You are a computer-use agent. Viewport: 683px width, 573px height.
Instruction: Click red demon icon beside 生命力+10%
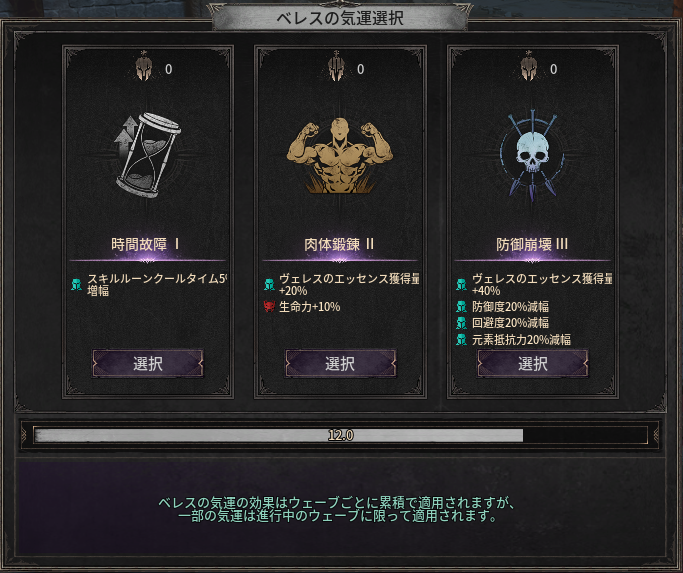pyautogui.click(x=269, y=307)
